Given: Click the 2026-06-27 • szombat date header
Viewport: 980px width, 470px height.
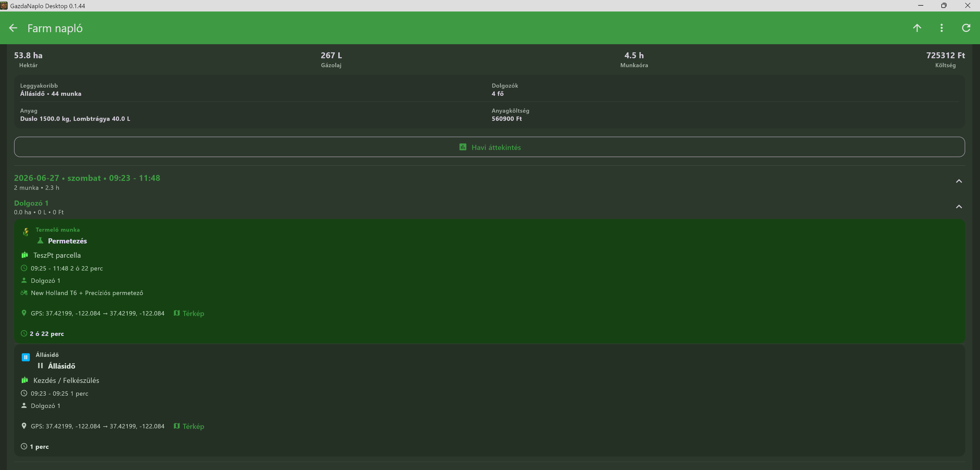Looking at the screenshot, I should pos(87,178).
